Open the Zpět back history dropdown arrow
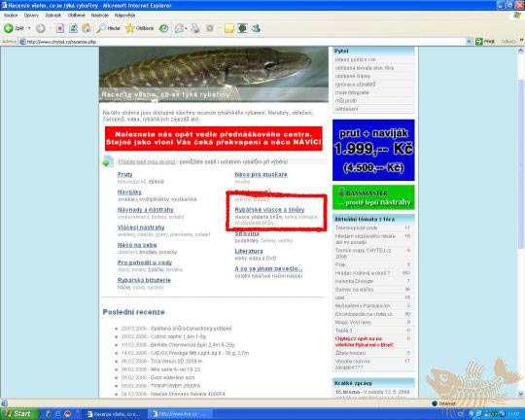This screenshot has width=525, height=420. pos(29,28)
